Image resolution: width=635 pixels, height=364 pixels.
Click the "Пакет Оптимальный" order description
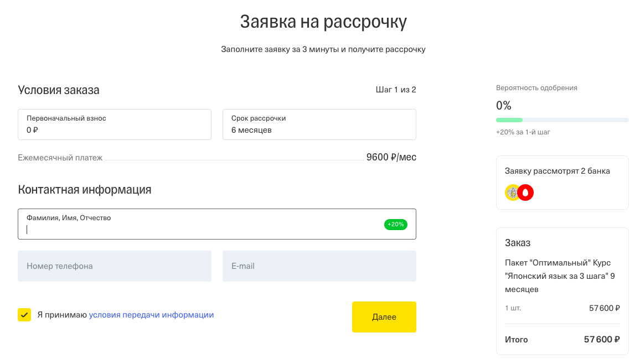[x=560, y=275]
